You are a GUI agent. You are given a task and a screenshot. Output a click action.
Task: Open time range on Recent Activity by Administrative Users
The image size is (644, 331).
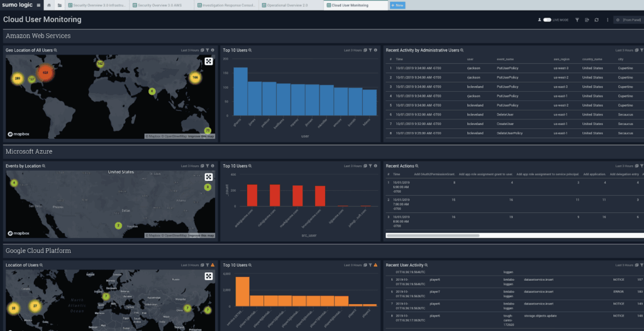[625, 50]
